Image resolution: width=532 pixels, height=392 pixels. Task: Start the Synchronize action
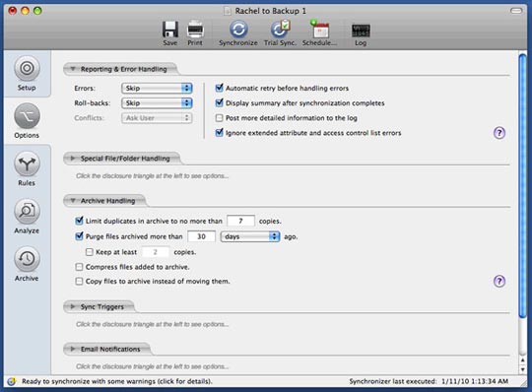(x=238, y=33)
